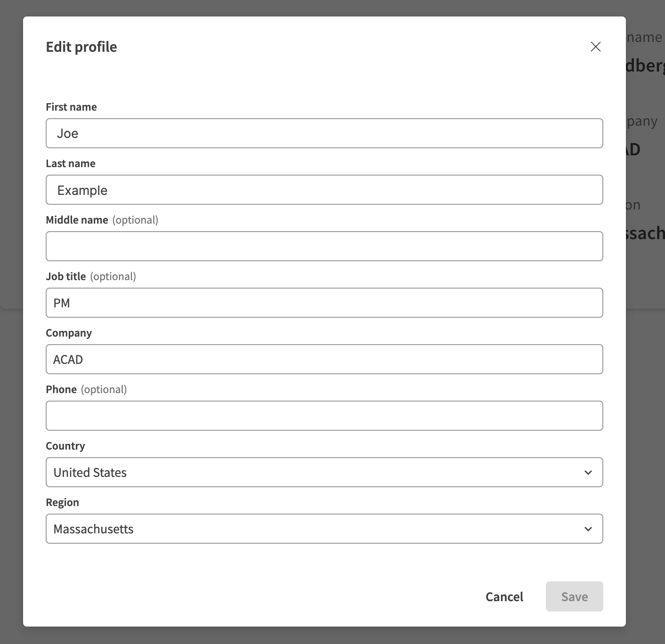Click the Edit profile dialog title
This screenshot has width=665, height=644.
[81, 47]
